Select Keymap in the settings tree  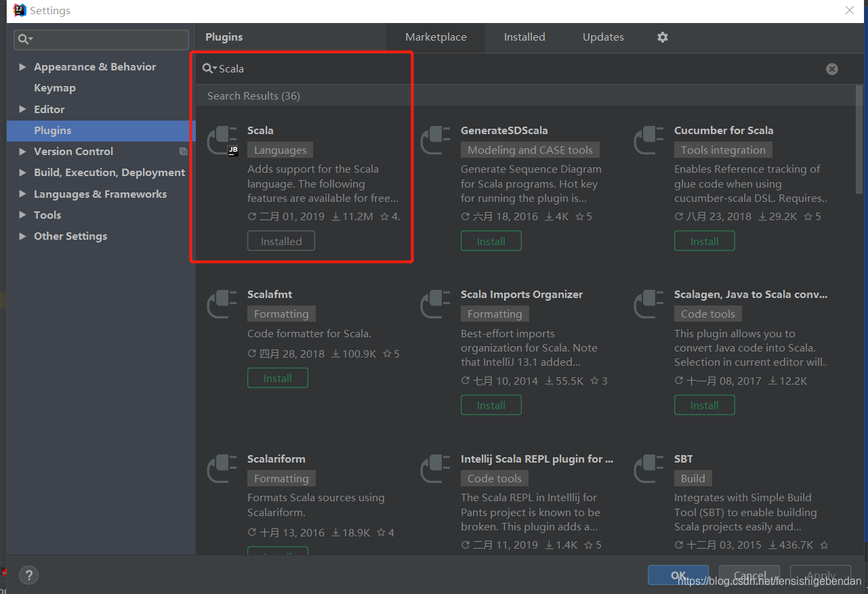[55, 88]
